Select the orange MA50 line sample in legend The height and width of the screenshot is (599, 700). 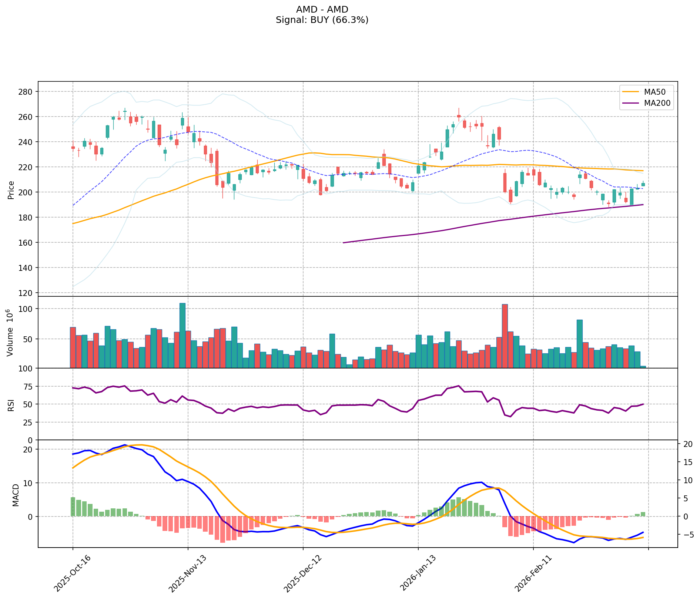coord(631,92)
